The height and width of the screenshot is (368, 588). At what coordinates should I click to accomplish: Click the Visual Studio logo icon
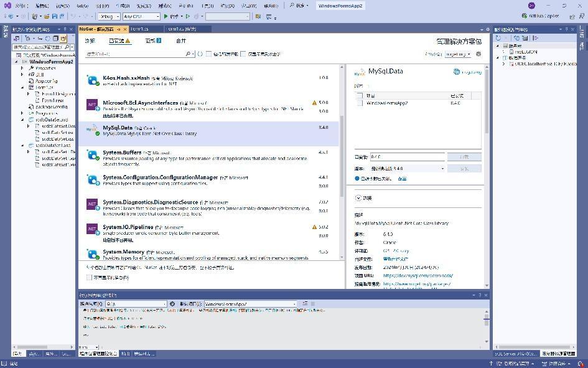click(x=7, y=6)
